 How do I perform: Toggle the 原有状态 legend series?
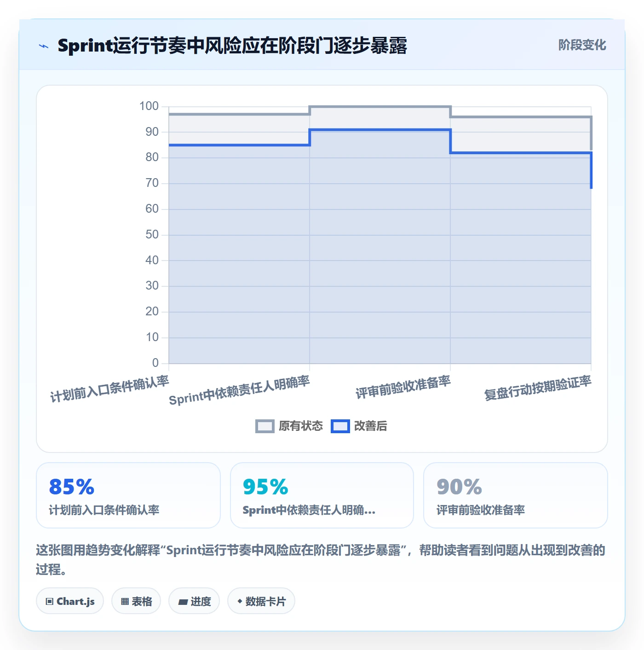289,426
